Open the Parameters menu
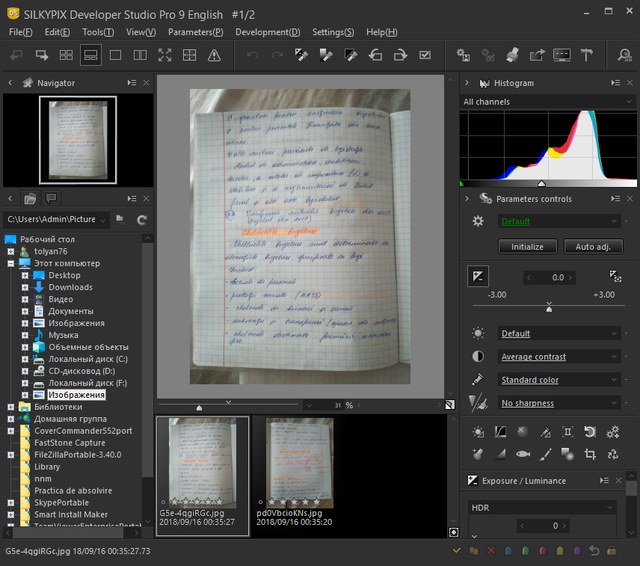640x566 pixels. [x=195, y=32]
